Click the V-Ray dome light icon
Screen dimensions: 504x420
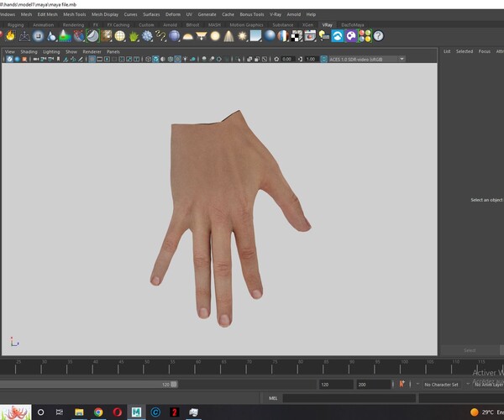pos(187,36)
